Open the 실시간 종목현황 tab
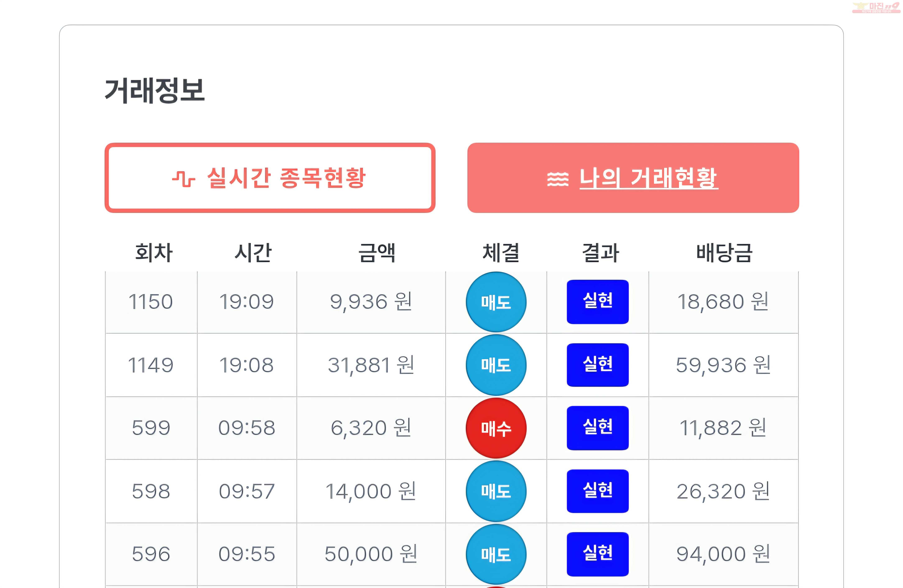903x588 pixels. [x=270, y=178]
